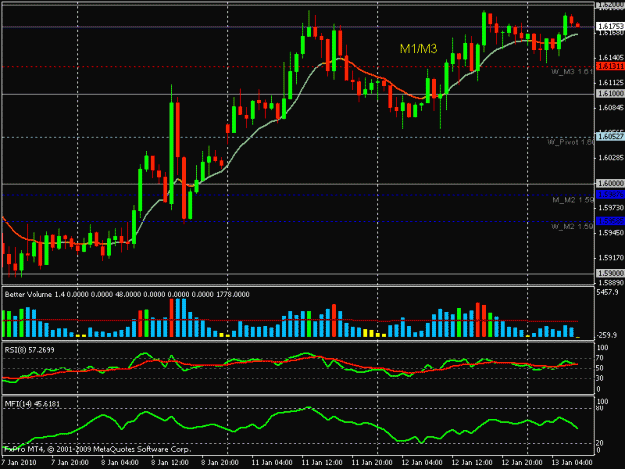Click the gray 1.59000 level tag
The height and width of the screenshot is (469, 625).
tap(610, 273)
